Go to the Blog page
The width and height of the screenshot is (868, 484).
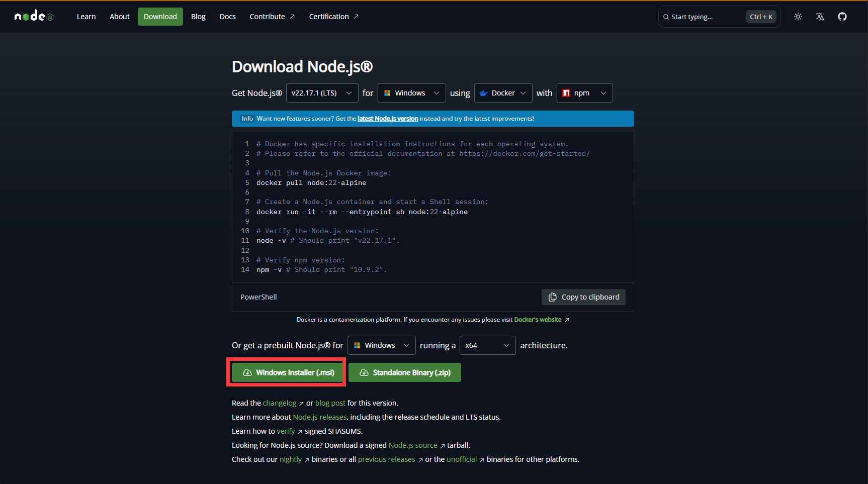point(198,17)
